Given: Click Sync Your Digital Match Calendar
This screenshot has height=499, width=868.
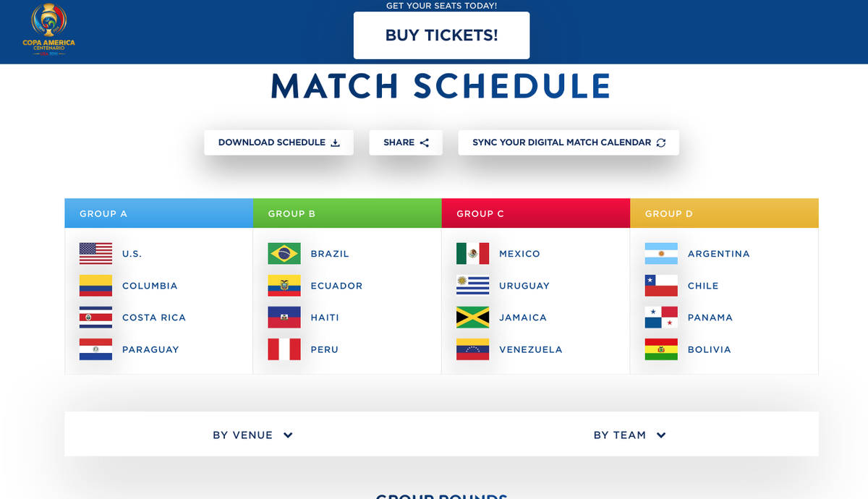Looking at the screenshot, I should 569,142.
